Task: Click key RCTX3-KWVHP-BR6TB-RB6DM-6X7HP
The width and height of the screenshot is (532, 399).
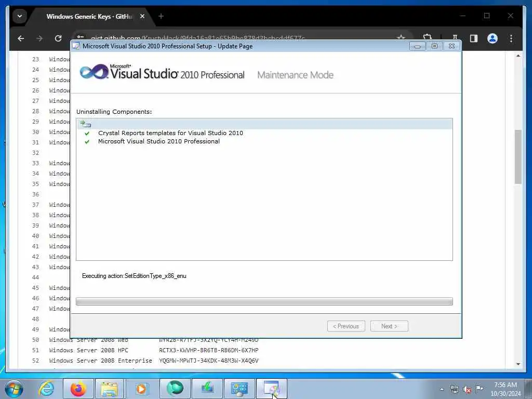Action: pyautogui.click(x=209, y=350)
